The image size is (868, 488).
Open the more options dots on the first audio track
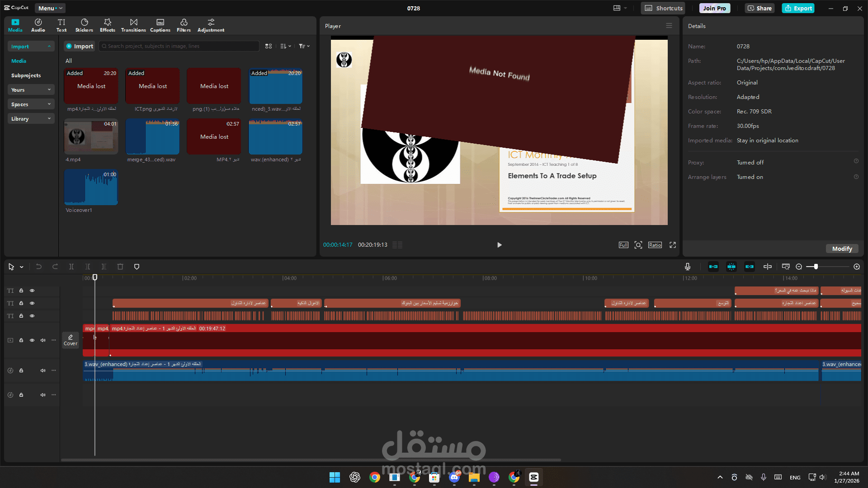coord(54,370)
